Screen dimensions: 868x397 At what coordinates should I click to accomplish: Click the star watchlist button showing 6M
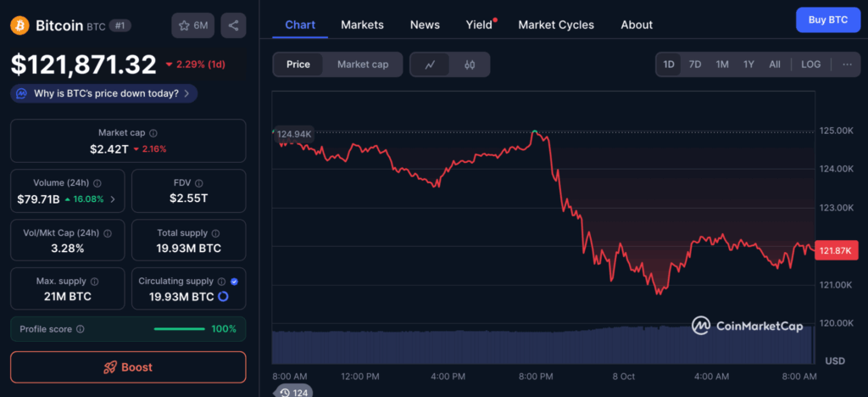click(x=192, y=25)
